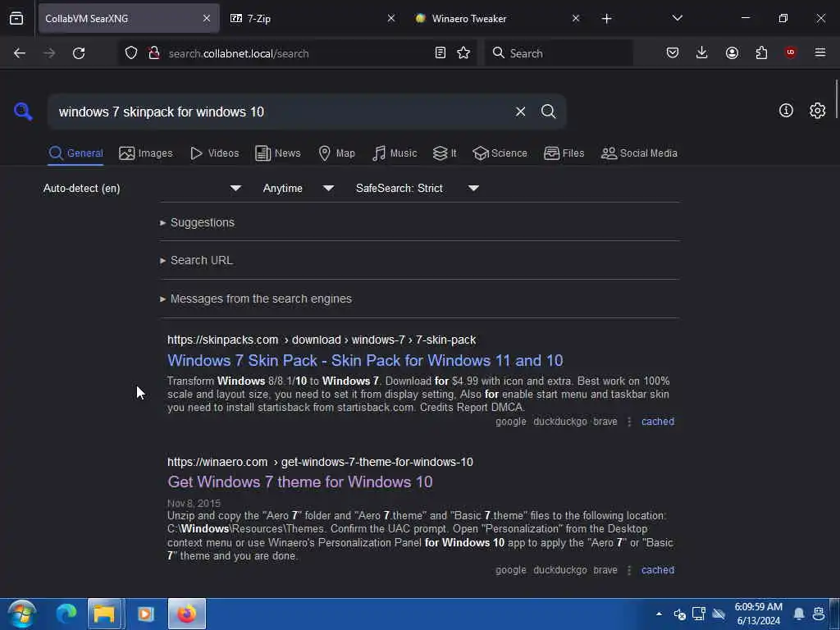Open Firefox downloads panel

point(702,52)
